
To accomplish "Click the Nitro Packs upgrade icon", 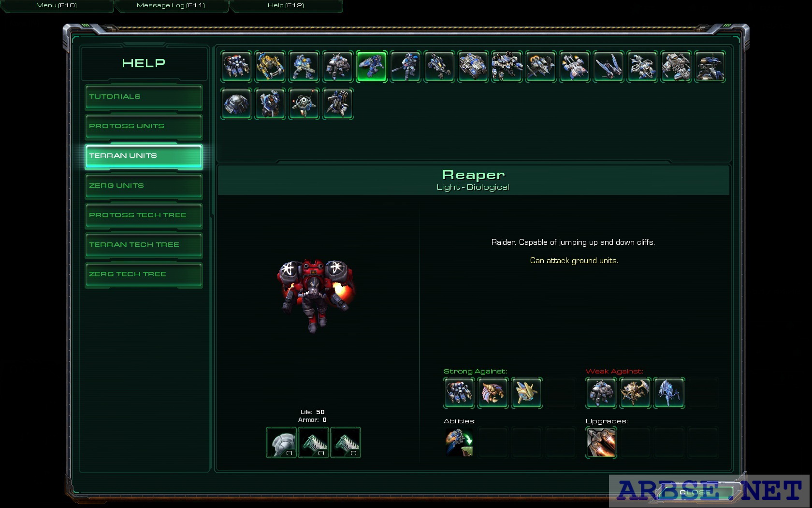I will coord(601,442).
